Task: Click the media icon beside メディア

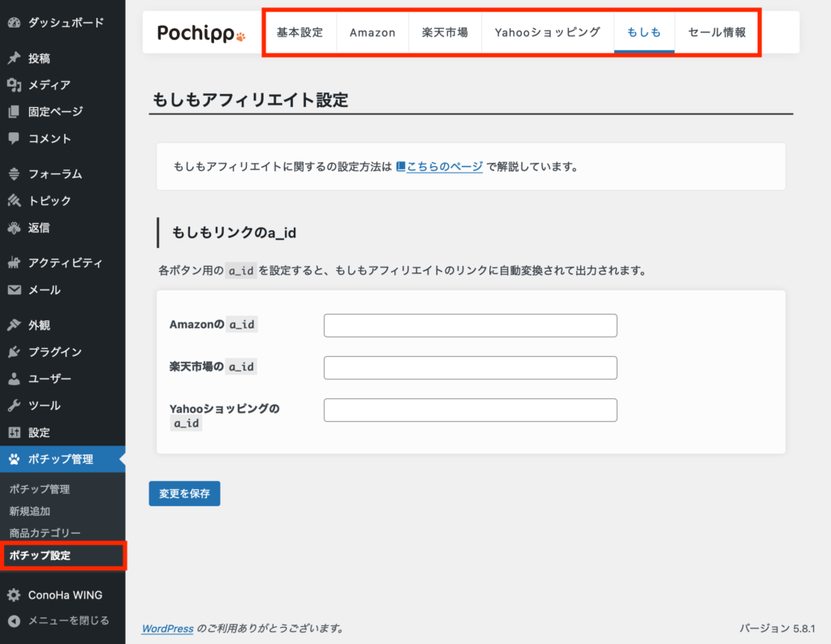Action: [x=15, y=84]
